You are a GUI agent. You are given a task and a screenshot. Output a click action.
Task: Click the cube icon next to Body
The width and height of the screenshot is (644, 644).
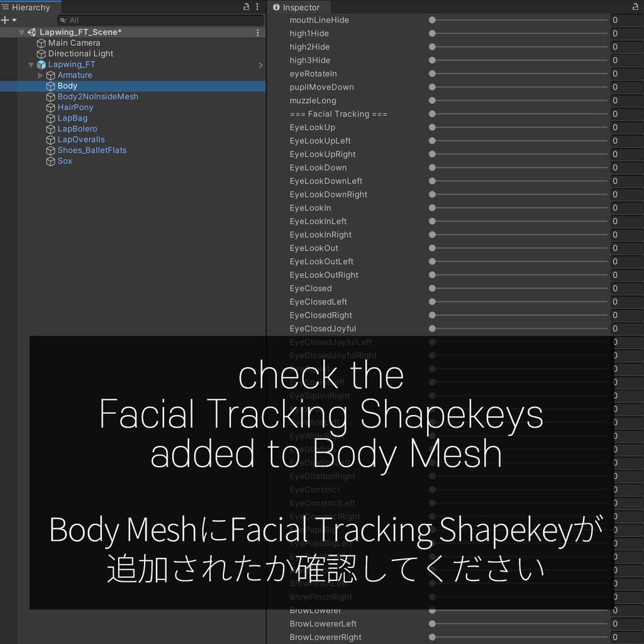pos(50,86)
